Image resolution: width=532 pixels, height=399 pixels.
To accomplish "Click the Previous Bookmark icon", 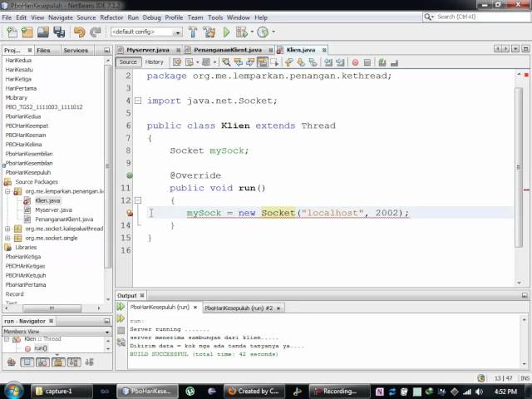I will point(288,62).
